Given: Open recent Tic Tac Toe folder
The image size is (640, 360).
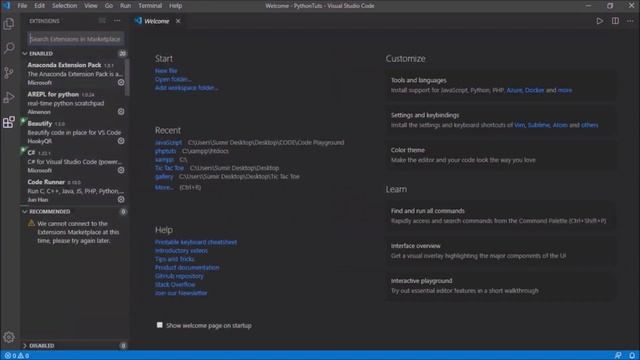Looking at the screenshot, I should tap(169, 168).
